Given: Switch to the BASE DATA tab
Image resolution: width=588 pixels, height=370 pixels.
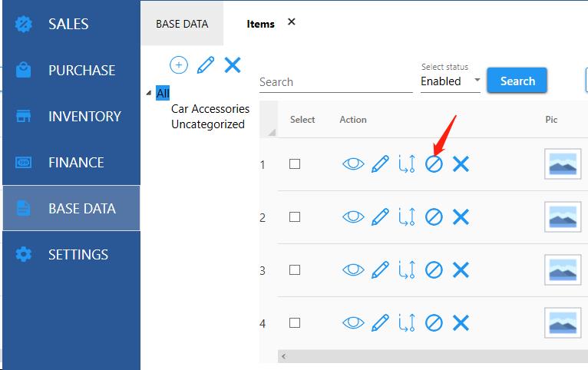Looking at the screenshot, I should (x=182, y=24).
